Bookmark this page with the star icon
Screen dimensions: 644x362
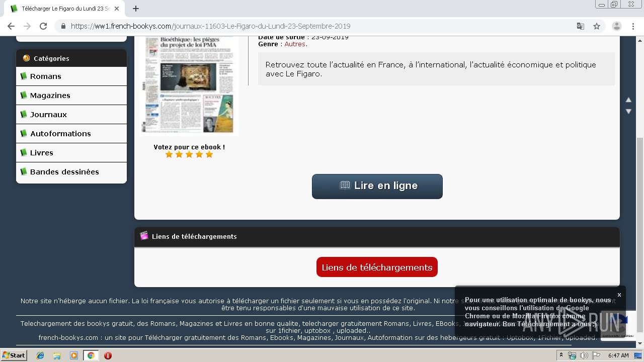point(597,26)
